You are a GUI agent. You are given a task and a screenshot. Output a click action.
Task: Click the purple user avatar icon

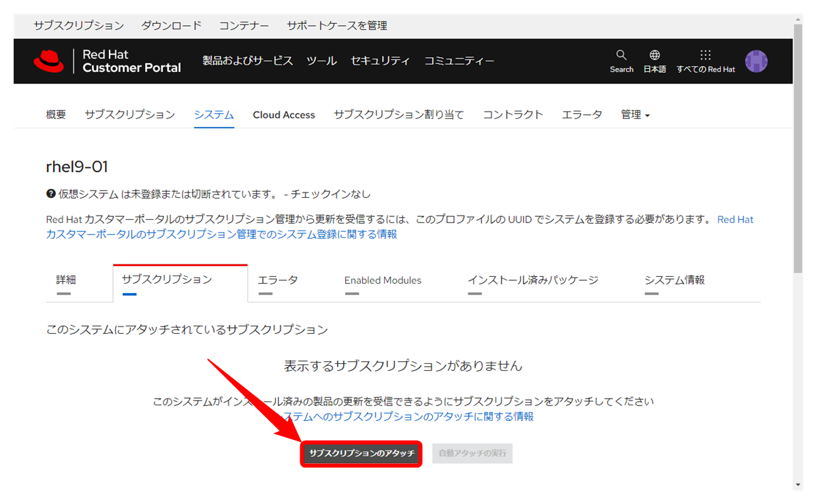click(x=756, y=61)
